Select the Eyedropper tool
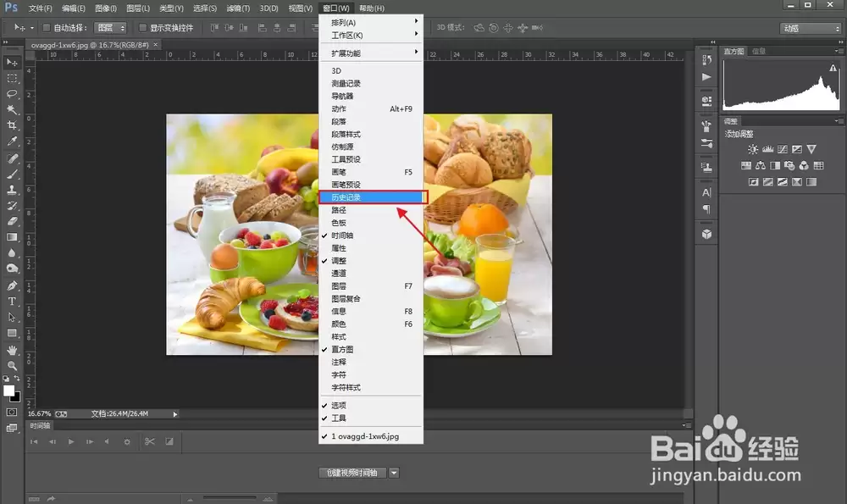The width and height of the screenshot is (847, 504). [x=12, y=141]
